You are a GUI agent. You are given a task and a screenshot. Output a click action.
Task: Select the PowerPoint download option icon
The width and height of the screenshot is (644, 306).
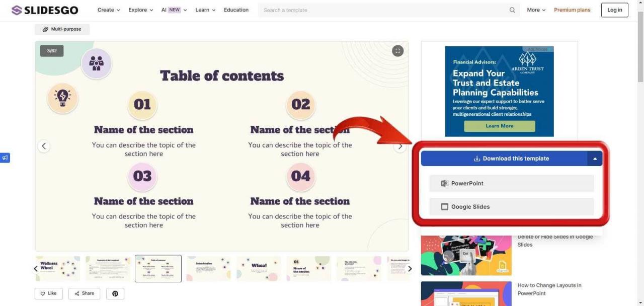[445, 183]
